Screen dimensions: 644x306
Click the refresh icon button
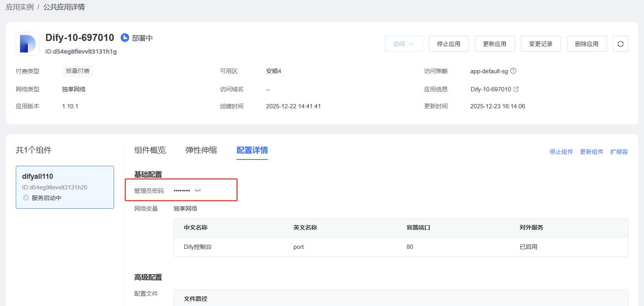click(620, 44)
